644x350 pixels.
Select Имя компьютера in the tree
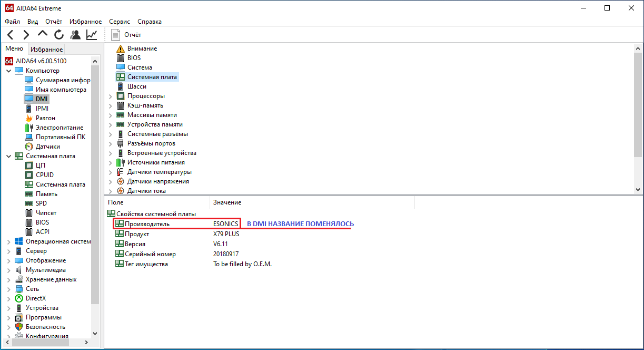coord(55,90)
